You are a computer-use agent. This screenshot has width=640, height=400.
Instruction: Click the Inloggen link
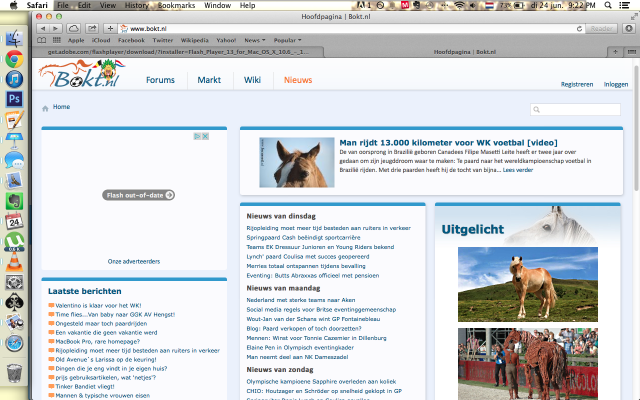616,84
